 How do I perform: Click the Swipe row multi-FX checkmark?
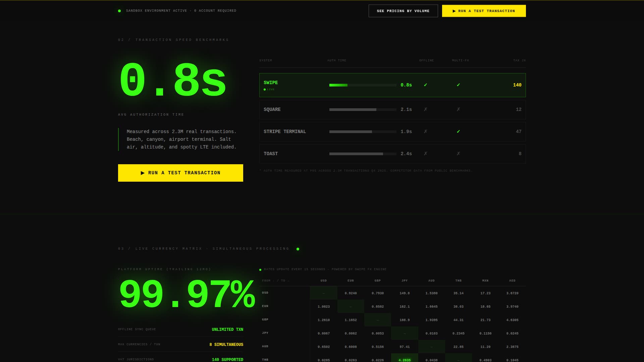tap(458, 85)
